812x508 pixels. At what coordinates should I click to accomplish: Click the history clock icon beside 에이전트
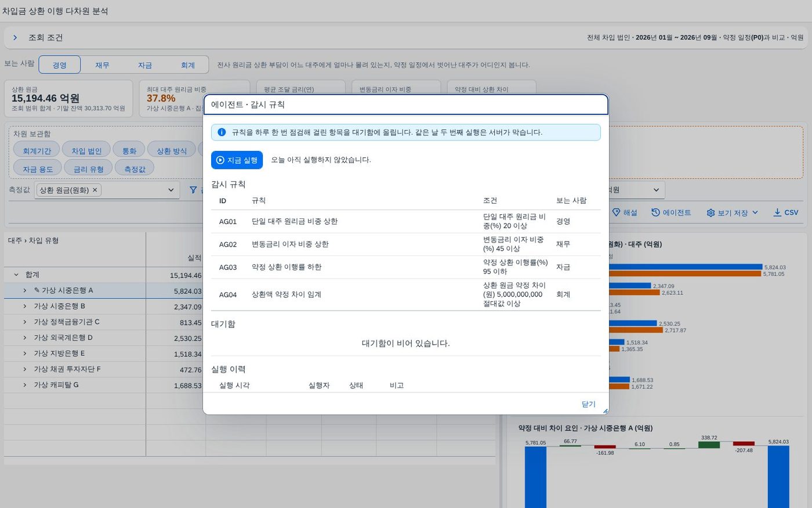(x=655, y=212)
